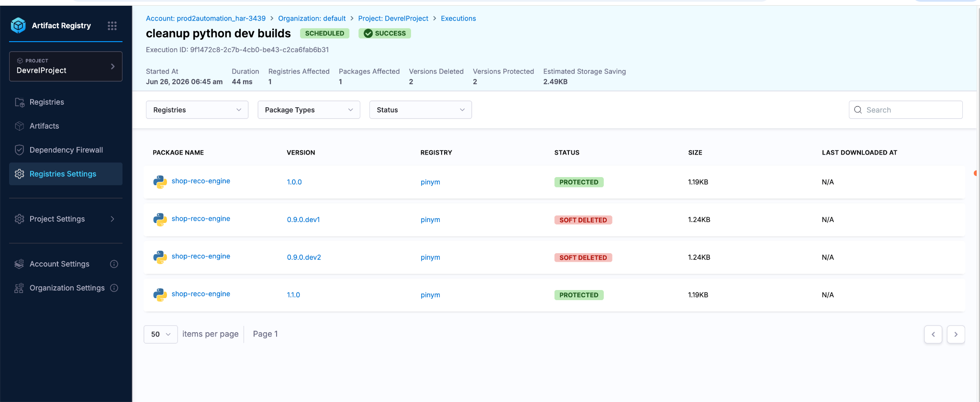Expand the Project Settings chevron

click(112, 219)
